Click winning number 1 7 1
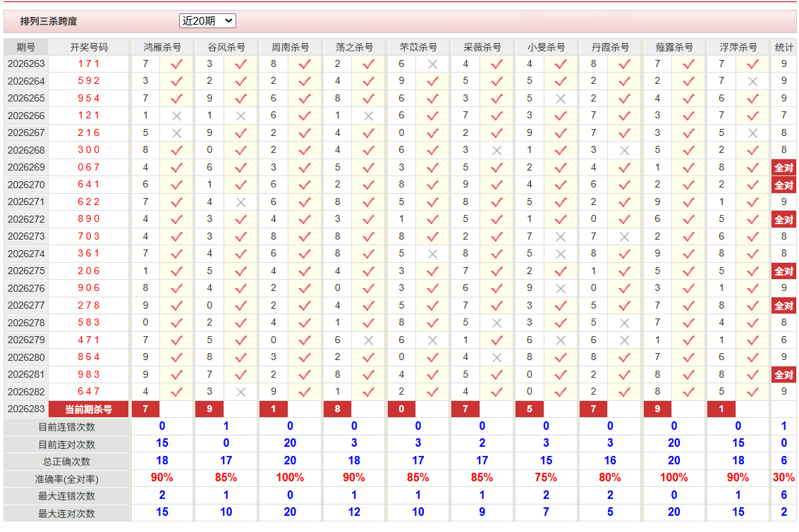 pos(89,63)
